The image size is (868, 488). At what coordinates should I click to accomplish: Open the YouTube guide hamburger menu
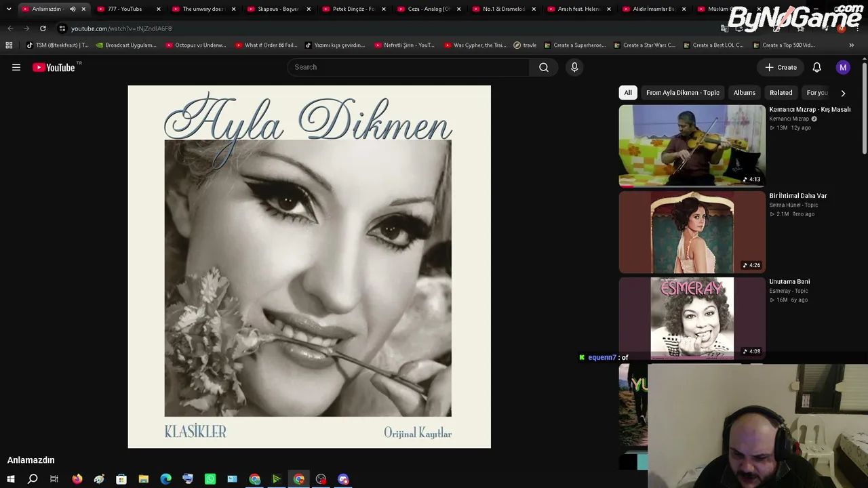pos(16,67)
